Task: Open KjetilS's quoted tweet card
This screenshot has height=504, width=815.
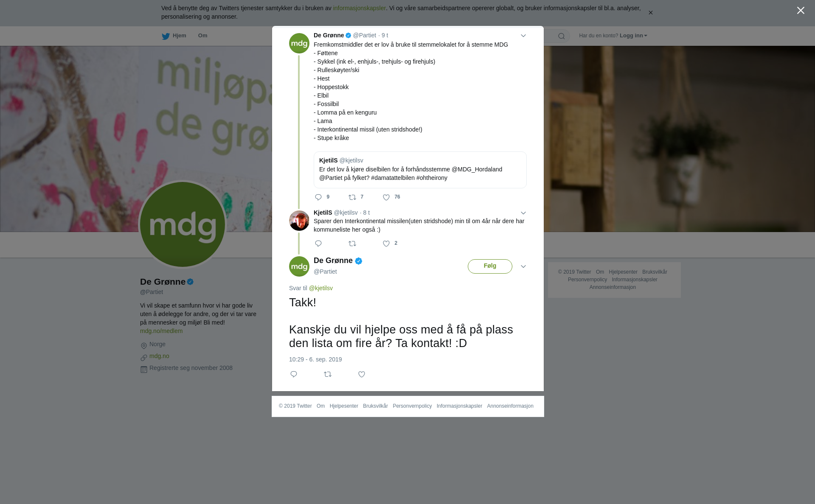Action: [420, 170]
